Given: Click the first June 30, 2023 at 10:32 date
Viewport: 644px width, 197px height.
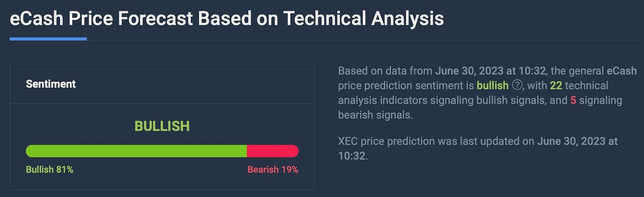Looking at the screenshot, I should [x=490, y=71].
